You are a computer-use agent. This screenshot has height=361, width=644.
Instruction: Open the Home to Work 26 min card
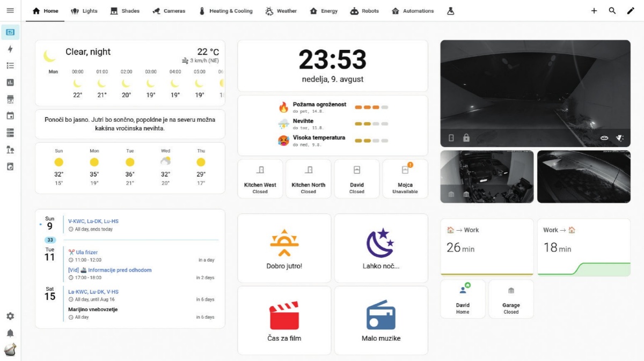point(487,247)
